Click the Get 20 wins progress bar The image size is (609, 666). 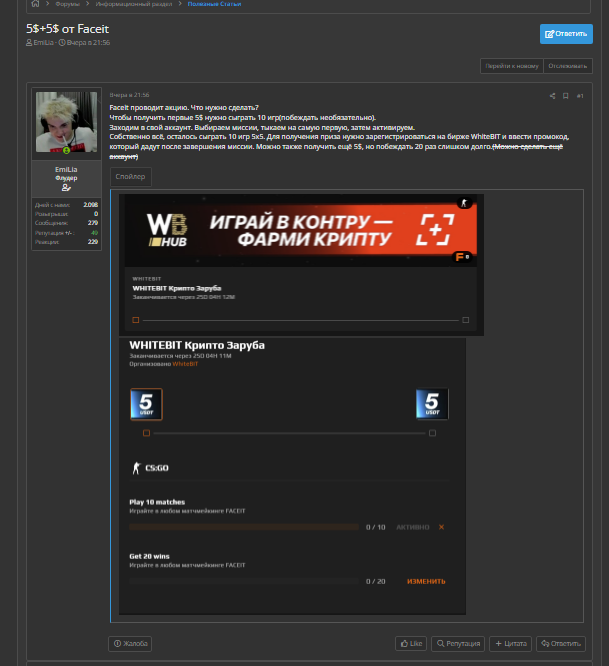pos(244,581)
